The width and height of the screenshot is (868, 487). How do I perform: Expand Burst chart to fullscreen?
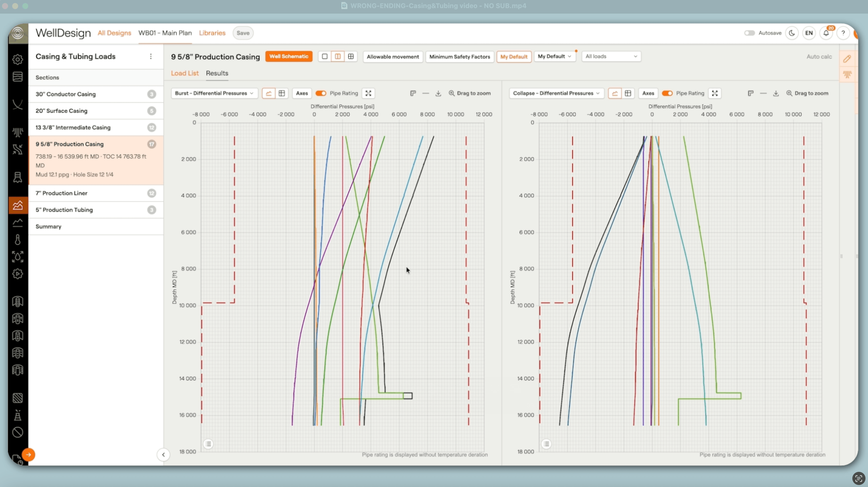(368, 93)
